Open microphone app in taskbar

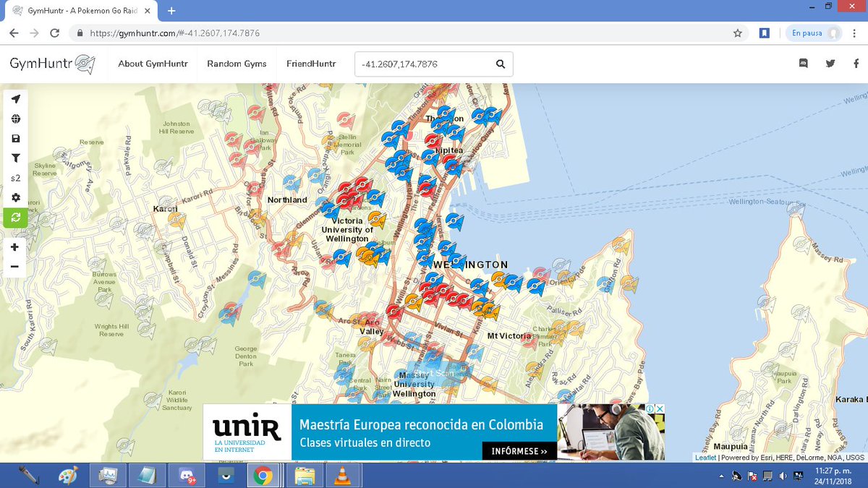[x=28, y=476]
